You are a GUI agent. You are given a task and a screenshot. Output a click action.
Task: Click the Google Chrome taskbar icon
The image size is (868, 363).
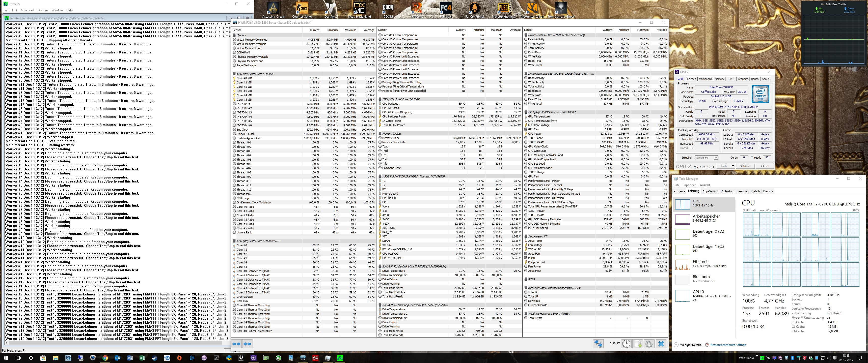pyautogui.click(x=105, y=358)
